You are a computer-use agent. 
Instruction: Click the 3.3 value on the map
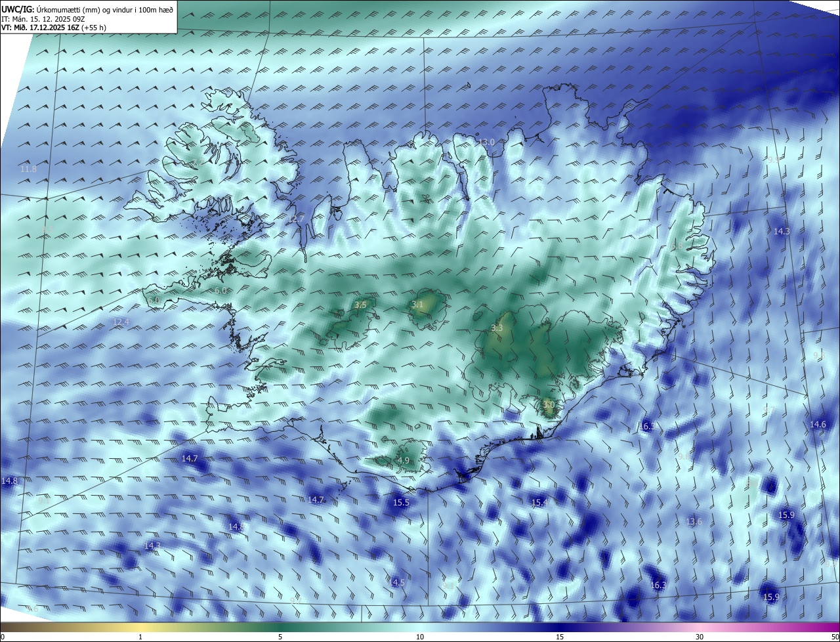click(x=497, y=328)
